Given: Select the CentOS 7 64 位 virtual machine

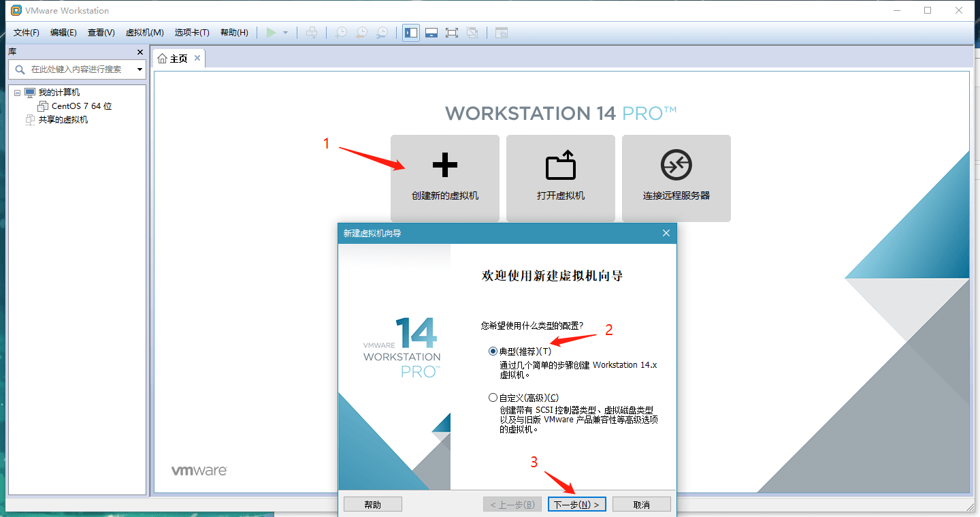Looking at the screenshot, I should (82, 106).
